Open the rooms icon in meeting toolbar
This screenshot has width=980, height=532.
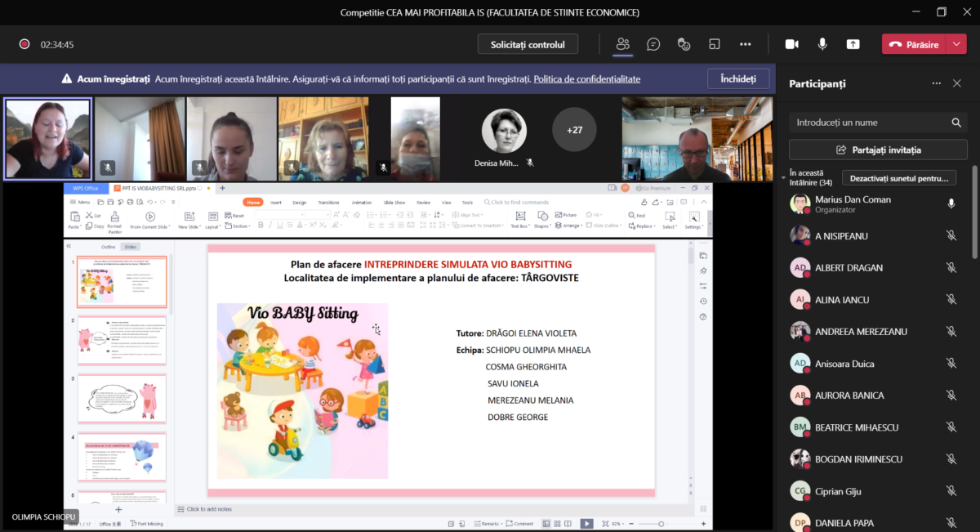pos(715,44)
